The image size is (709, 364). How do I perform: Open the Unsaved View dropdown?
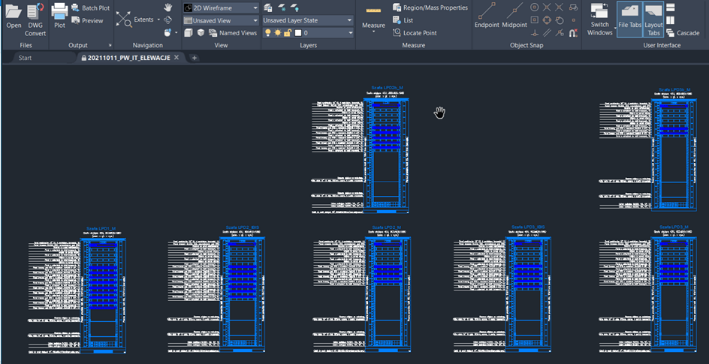point(221,20)
